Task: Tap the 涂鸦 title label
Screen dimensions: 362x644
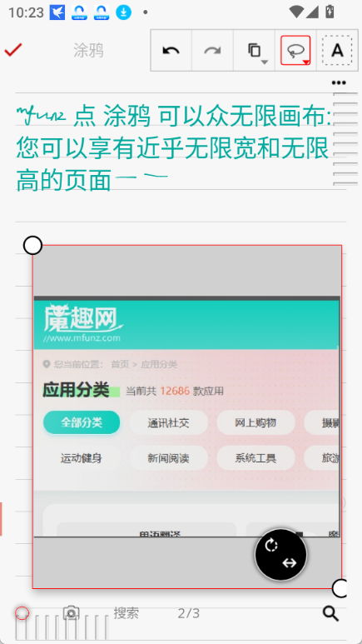Action: point(89,51)
